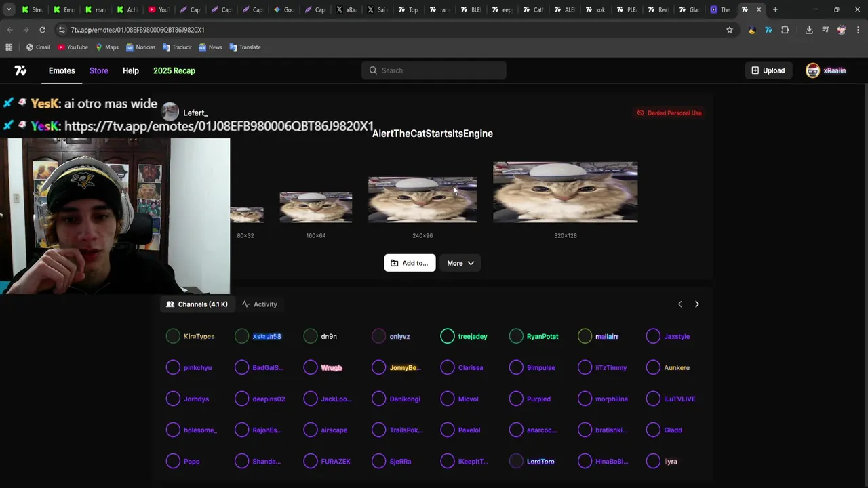This screenshot has height=488, width=868.
Task: Open Translate bookmark
Action: point(245,47)
